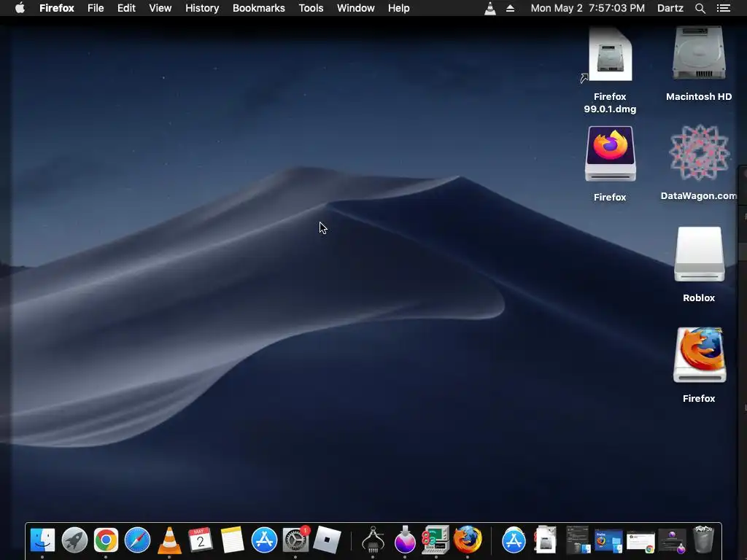Open VLC traffic cone in dock
The image size is (747, 560).
(x=169, y=540)
